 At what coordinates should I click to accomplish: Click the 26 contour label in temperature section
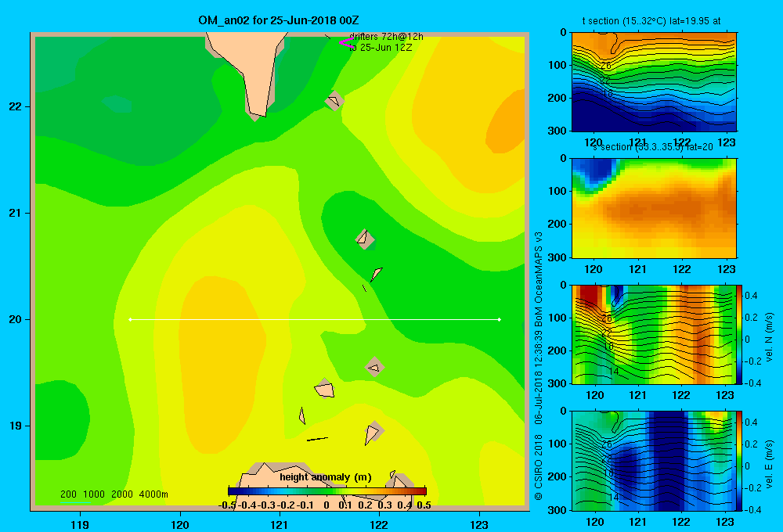(606, 66)
